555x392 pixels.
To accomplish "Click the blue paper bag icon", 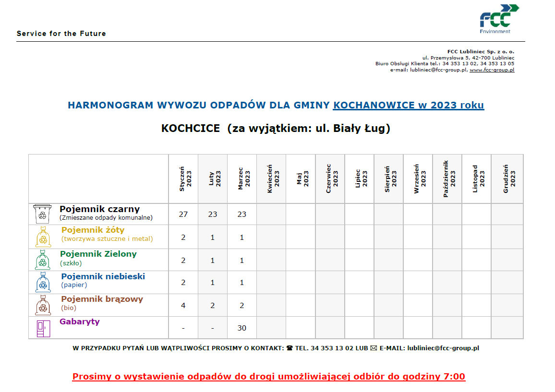I will tap(42, 283).
